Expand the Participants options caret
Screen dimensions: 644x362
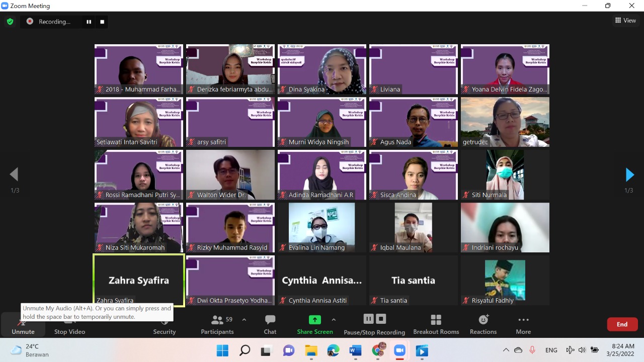(244, 320)
